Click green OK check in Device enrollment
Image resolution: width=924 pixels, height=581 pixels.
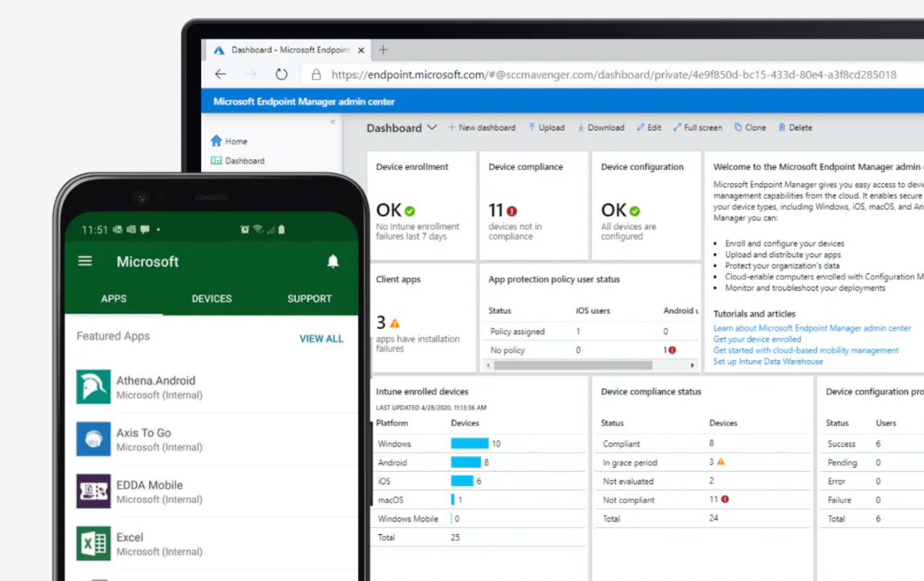410,211
